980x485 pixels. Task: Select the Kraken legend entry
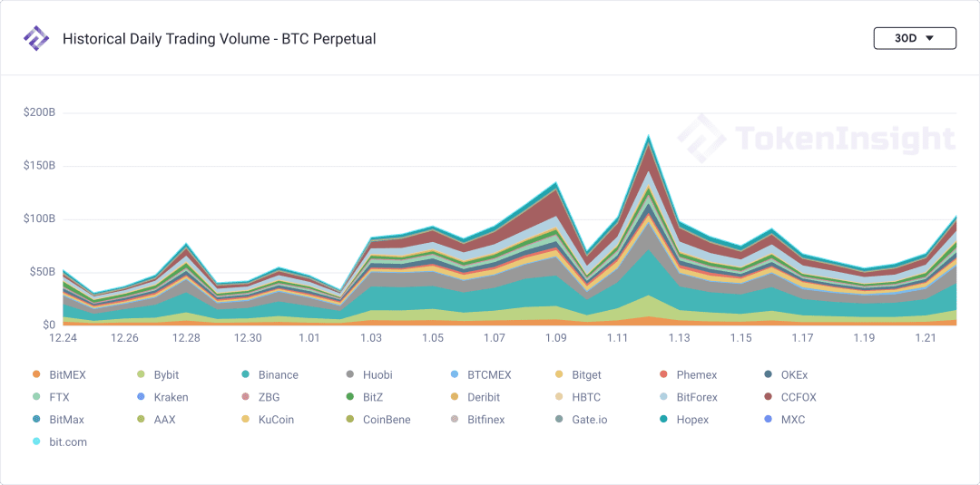click(162, 397)
